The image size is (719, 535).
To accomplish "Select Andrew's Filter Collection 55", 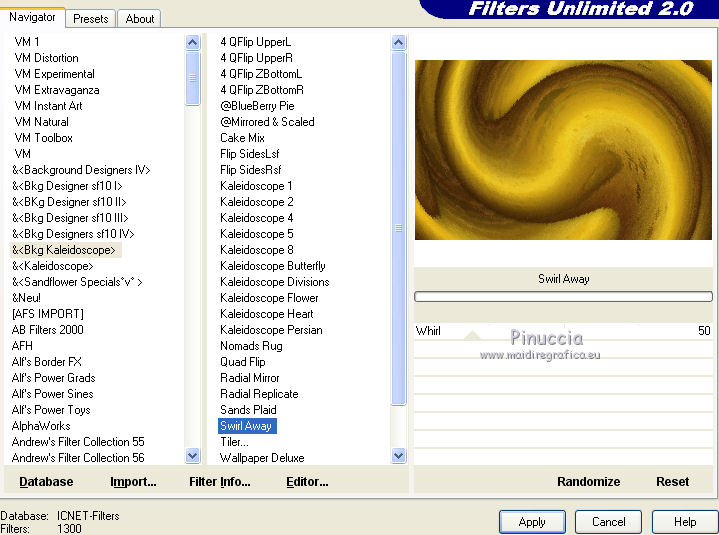I will [78, 442].
